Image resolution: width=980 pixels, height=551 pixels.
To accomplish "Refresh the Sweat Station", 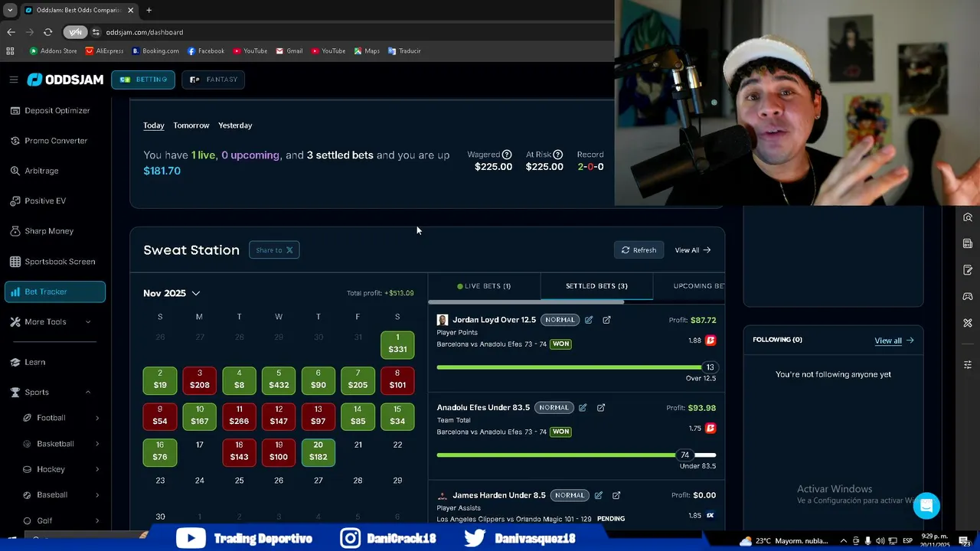I will (639, 250).
